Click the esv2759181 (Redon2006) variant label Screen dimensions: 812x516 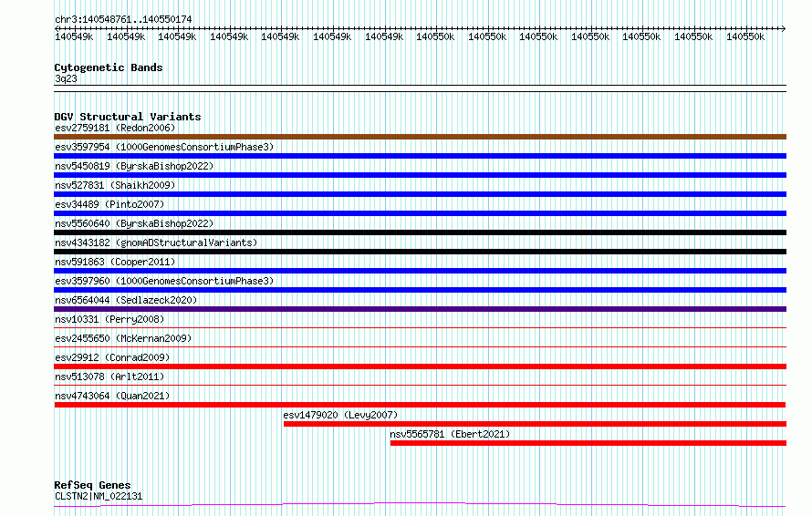click(x=115, y=128)
